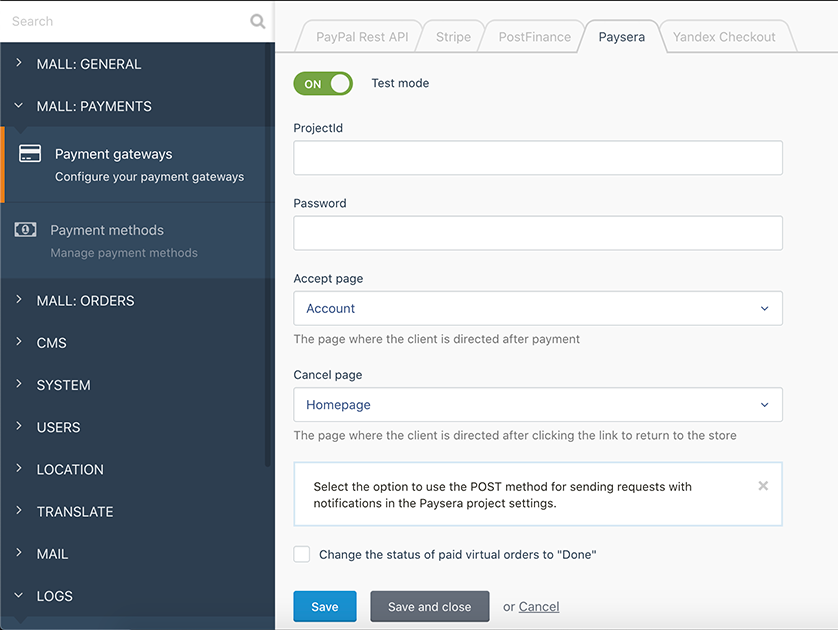Check the paid virtual orders "Done" checkbox
The image size is (838, 630).
point(301,554)
